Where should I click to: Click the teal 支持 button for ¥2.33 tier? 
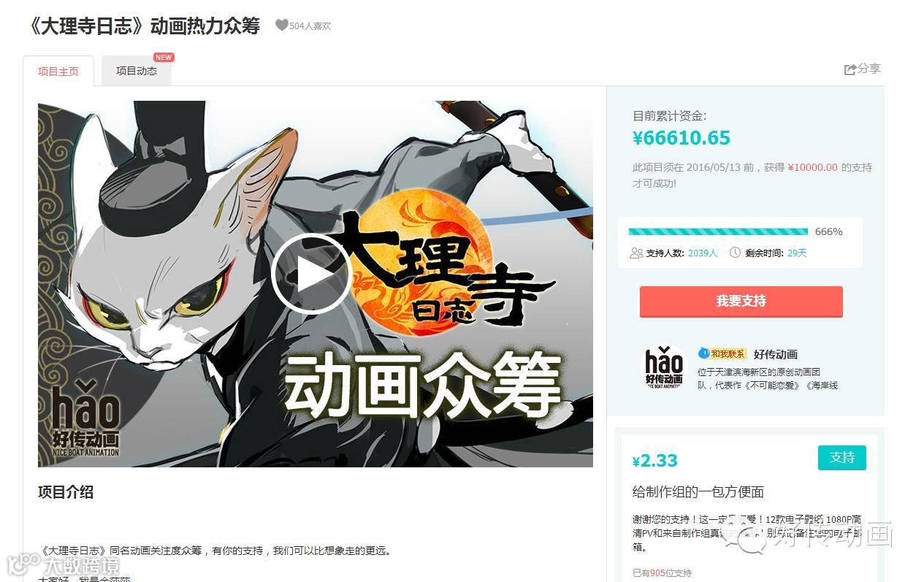pos(841,457)
